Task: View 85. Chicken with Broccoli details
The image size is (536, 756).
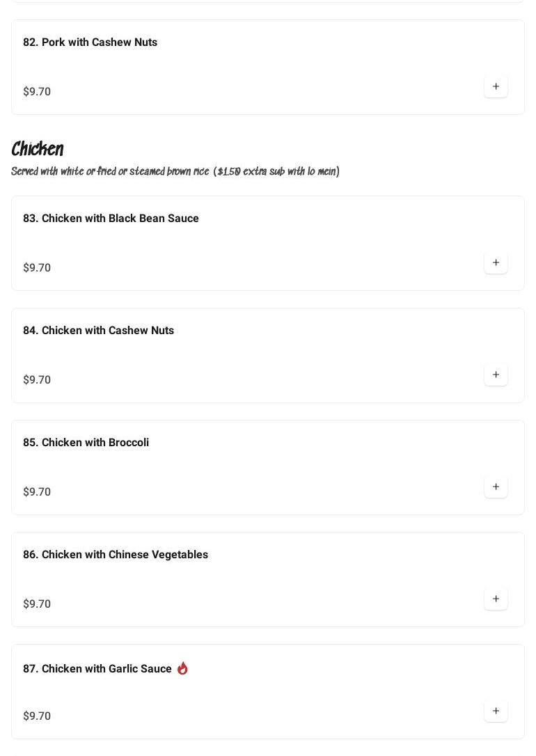Action: click(86, 443)
